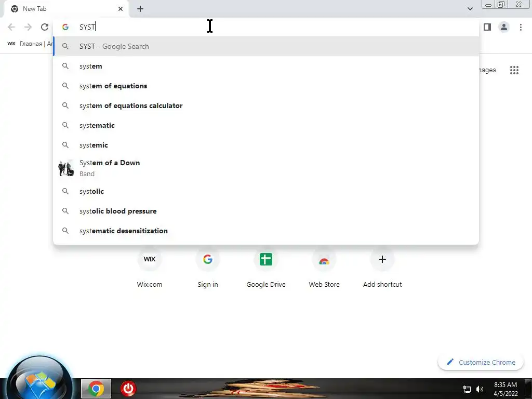Open the Web Store shortcut icon
The image size is (532, 399).
(x=324, y=259)
